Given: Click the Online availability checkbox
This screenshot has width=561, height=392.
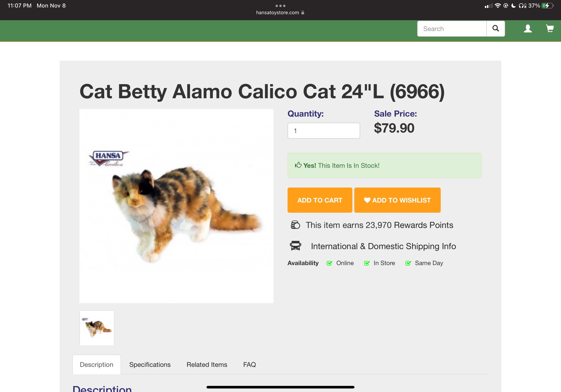Looking at the screenshot, I should (329, 263).
